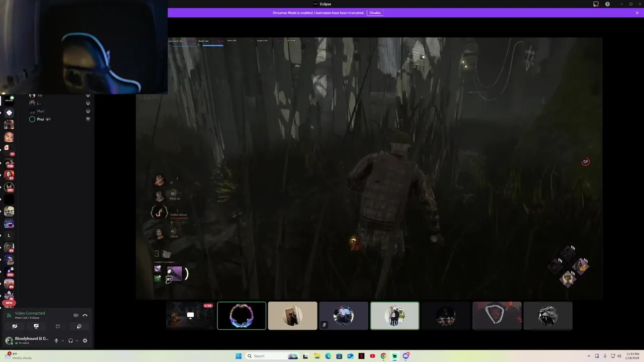Open the white diamond server icon
Screen dimensions: 644x362
[9, 113]
